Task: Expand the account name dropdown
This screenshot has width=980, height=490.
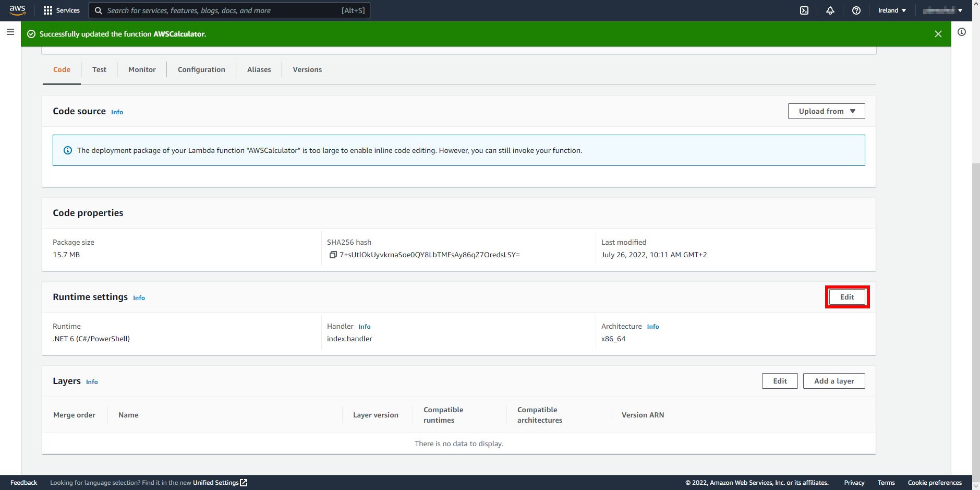Action: point(942,10)
